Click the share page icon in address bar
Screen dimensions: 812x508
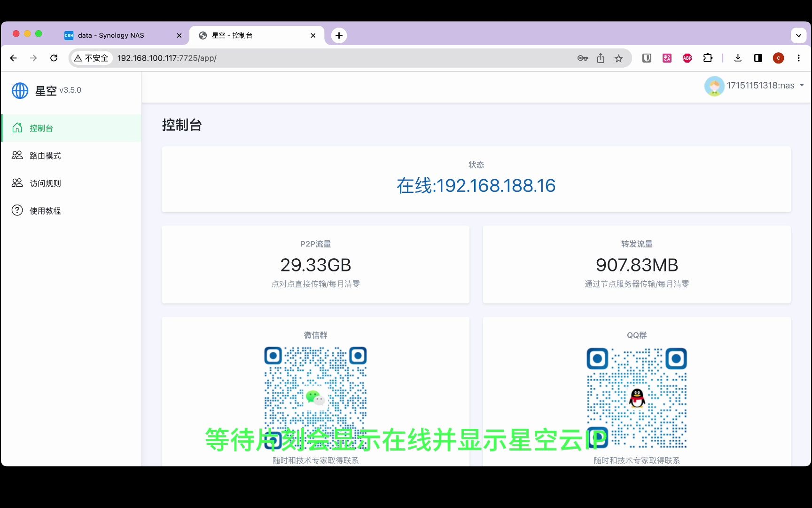601,58
